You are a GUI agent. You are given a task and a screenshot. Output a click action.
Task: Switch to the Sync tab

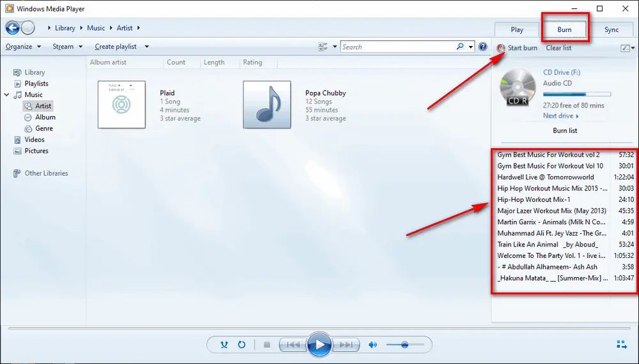612,29
